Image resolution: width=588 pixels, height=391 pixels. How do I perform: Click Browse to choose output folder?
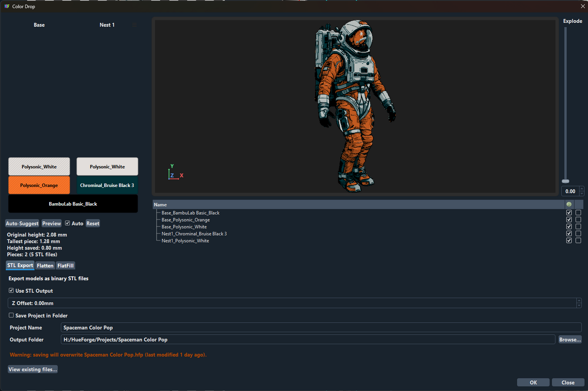pos(570,340)
